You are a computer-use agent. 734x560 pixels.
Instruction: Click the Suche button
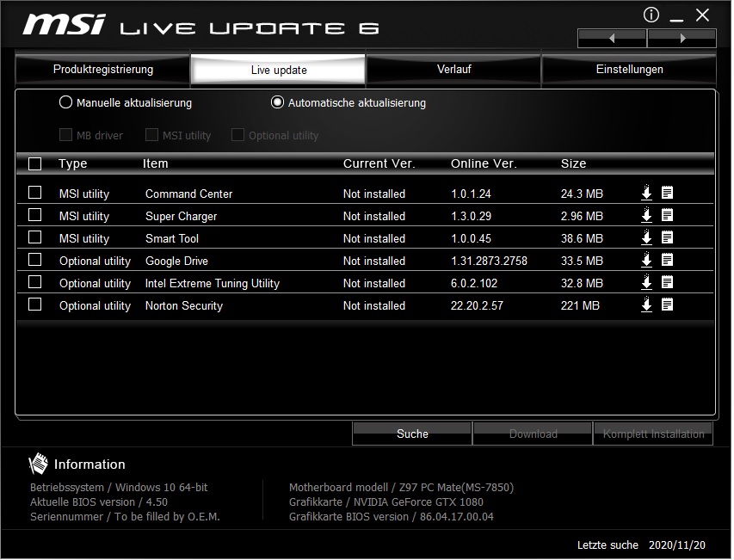(413, 434)
